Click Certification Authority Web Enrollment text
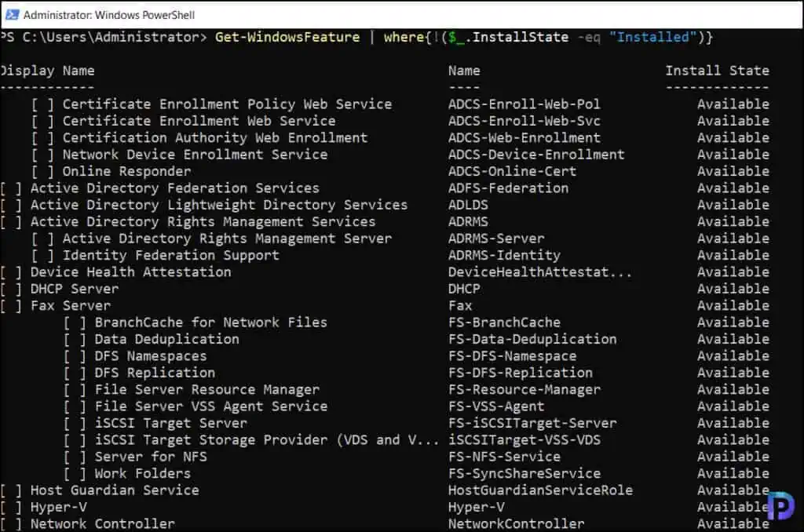The height and width of the screenshot is (532, 804). point(215,138)
